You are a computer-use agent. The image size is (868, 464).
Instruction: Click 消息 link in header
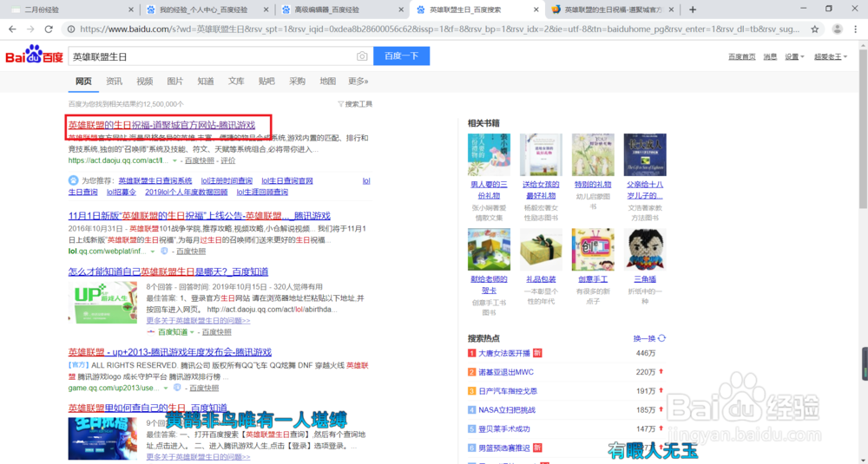(x=770, y=56)
